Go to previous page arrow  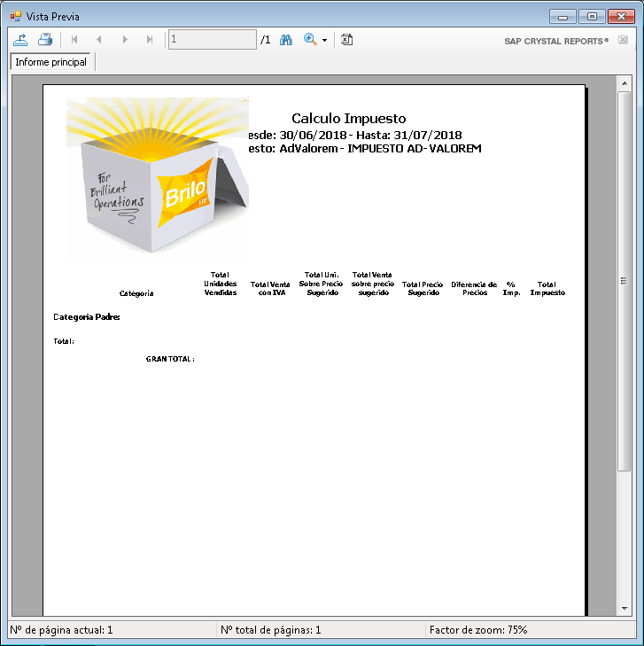(99, 40)
